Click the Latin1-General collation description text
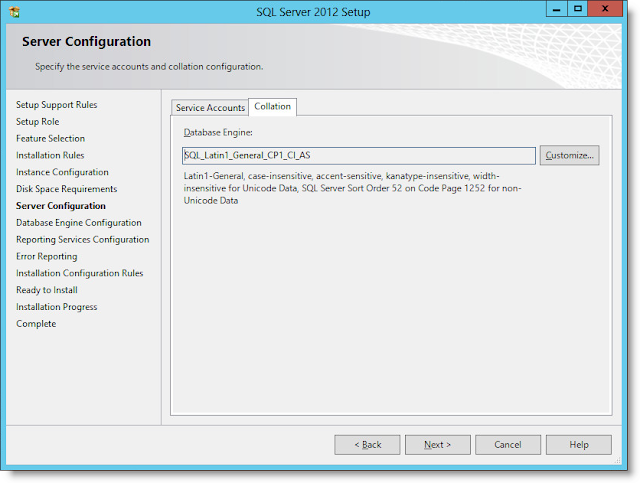640x483 pixels. point(353,188)
